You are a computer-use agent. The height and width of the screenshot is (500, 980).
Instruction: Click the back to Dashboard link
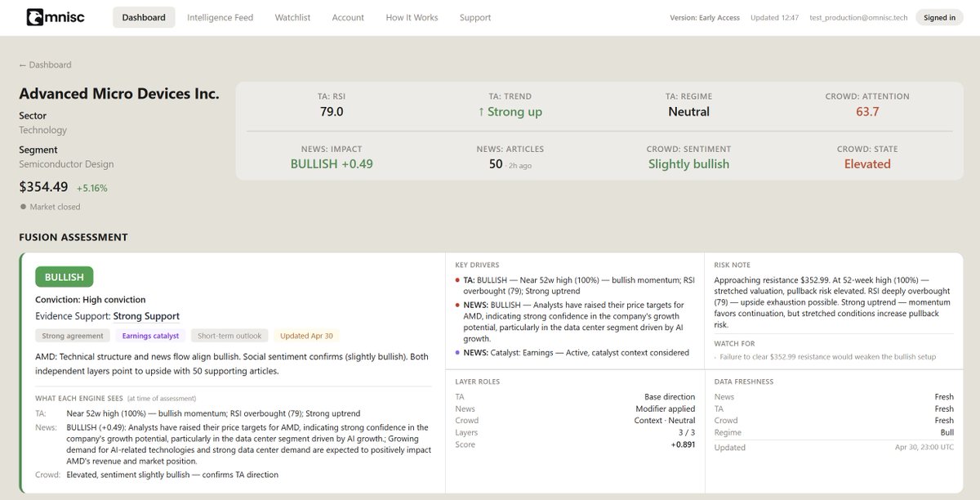pyautogui.click(x=45, y=65)
